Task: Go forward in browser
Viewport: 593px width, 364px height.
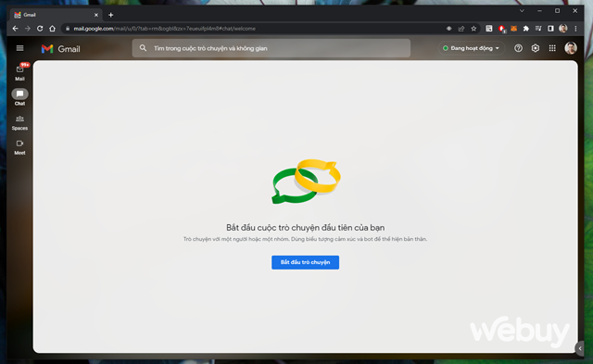Action: (28, 29)
